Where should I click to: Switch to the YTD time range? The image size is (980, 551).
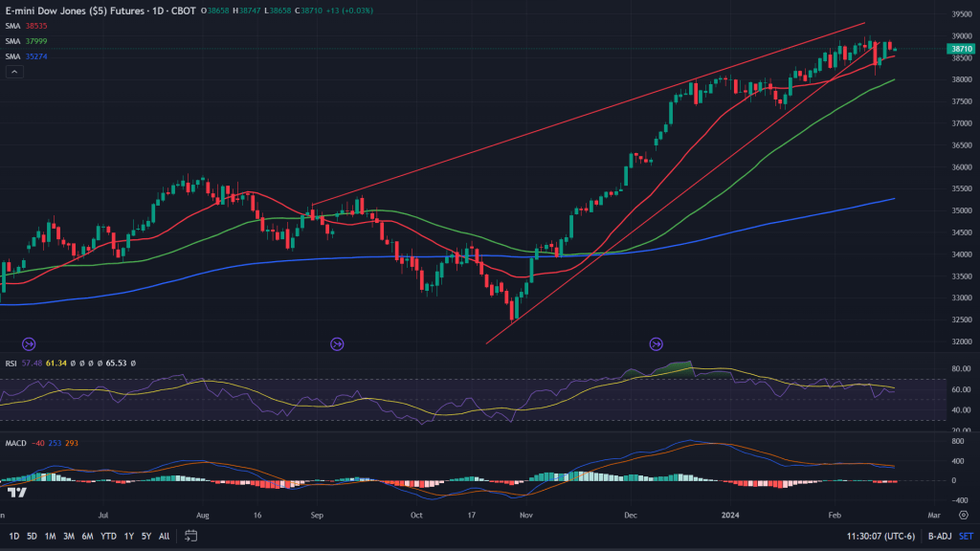(107, 537)
